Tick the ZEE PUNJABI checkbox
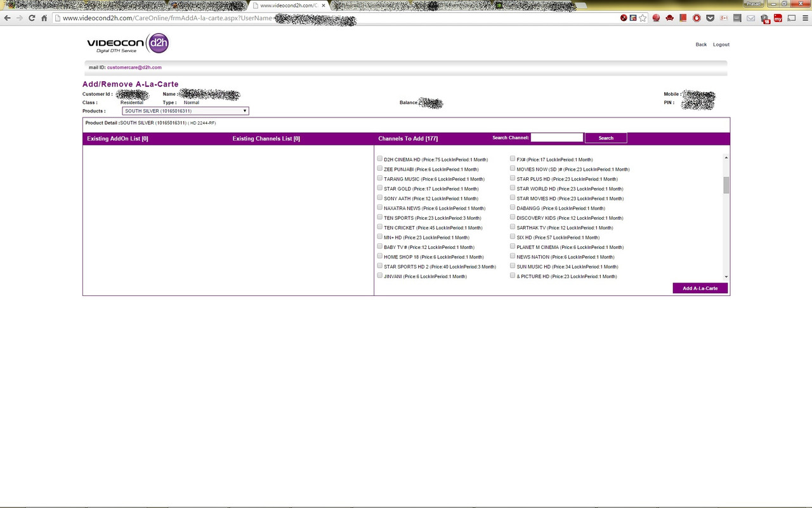The width and height of the screenshot is (812, 508). [380, 169]
